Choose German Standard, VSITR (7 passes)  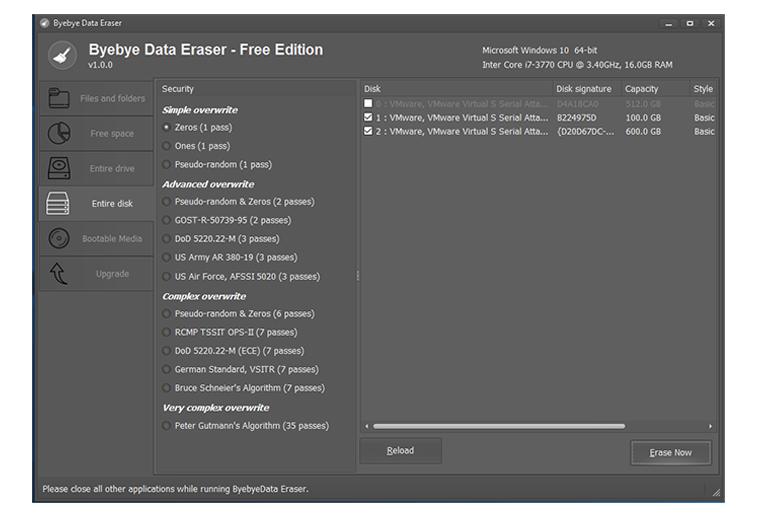pyautogui.click(x=241, y=369)
